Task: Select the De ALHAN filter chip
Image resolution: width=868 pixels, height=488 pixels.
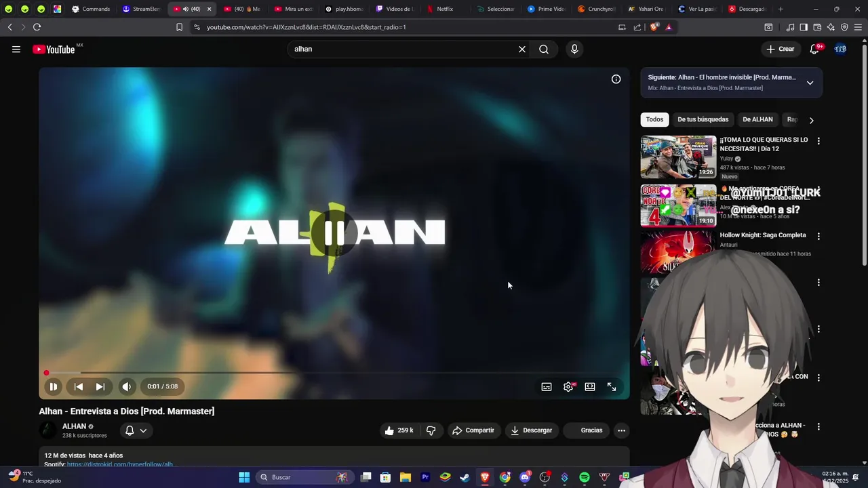Action: coord(757,119)
